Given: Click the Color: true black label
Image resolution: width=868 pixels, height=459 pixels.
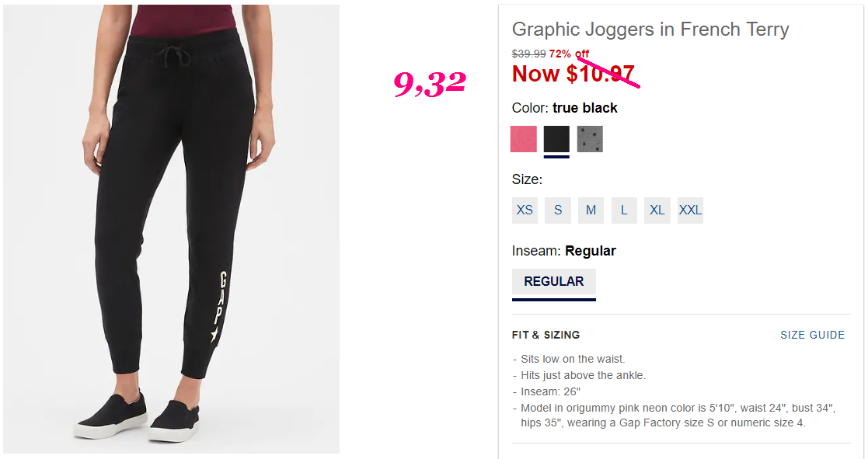Looking at the screenshot, I should coord(565,108).
